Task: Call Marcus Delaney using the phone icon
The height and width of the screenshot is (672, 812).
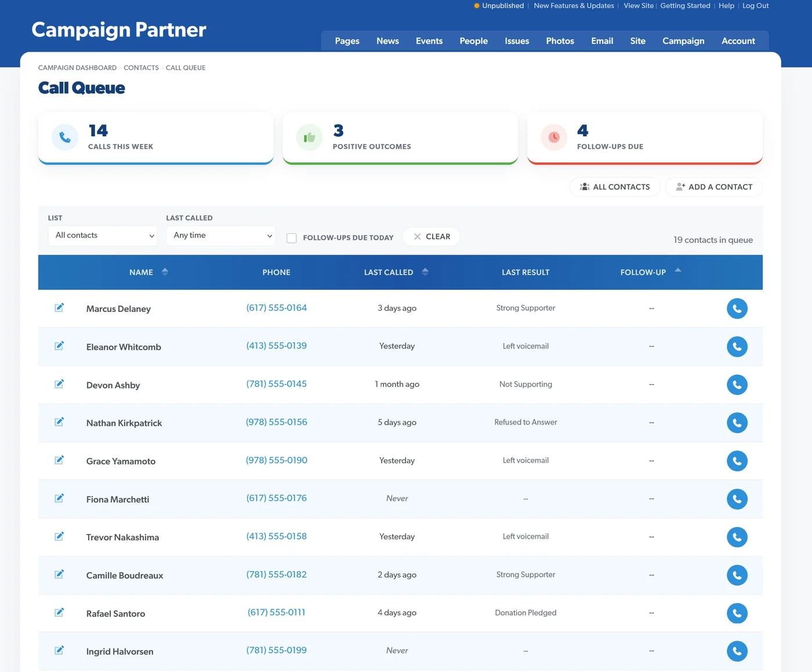Action: pos(737,308)
